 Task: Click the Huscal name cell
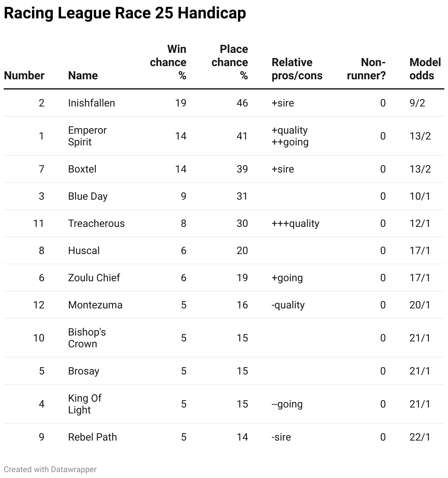click(84, 250)
